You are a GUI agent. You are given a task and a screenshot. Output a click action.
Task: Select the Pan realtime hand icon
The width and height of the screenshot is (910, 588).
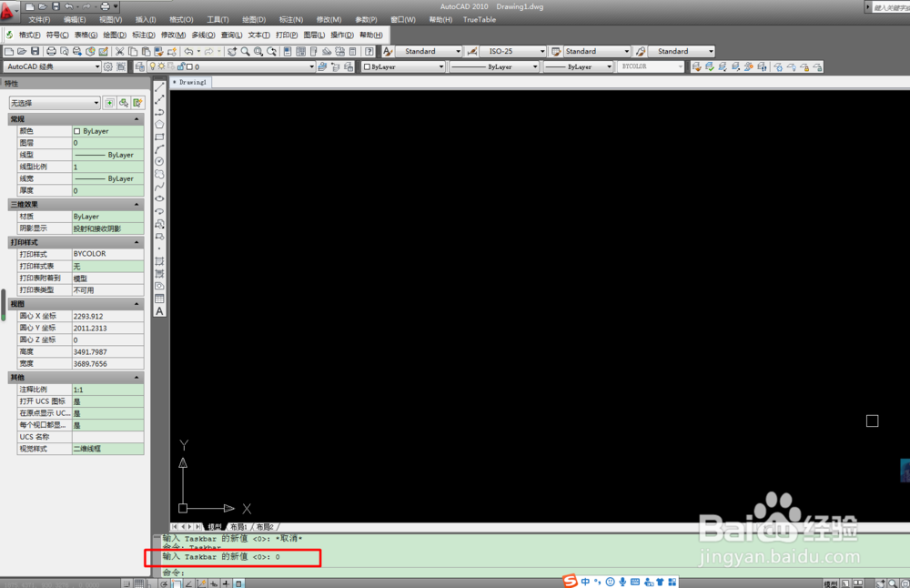(x=231, y=52)
